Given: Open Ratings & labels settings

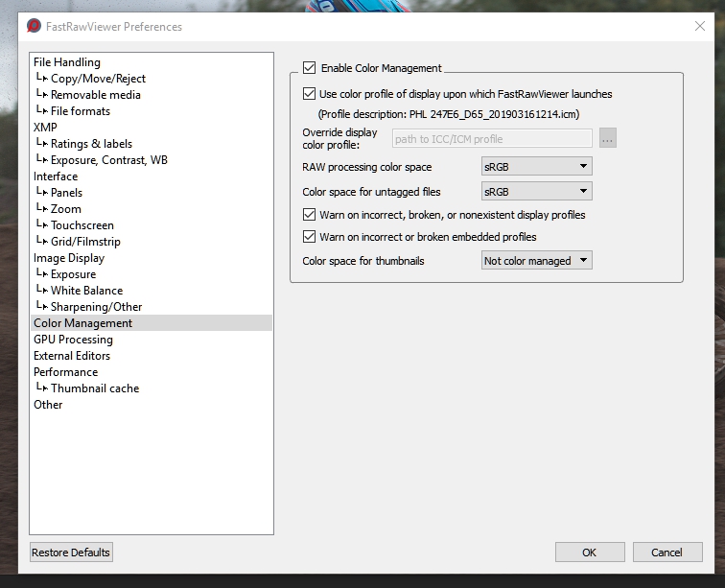Looking at the screenshot, I should pos(152,144).
